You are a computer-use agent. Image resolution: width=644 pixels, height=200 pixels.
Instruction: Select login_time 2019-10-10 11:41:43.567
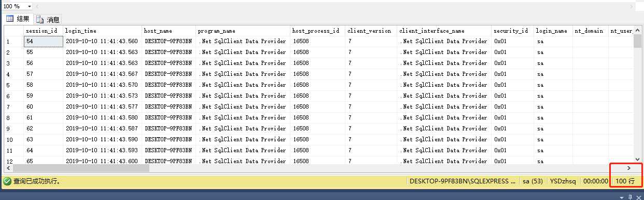tap(102, 74)
